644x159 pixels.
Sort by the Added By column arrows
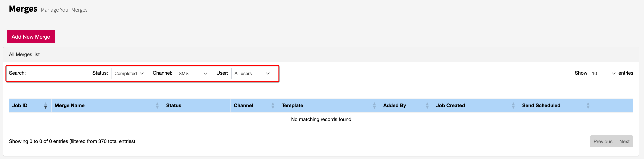pyautogui.click(x=427, y=105)
